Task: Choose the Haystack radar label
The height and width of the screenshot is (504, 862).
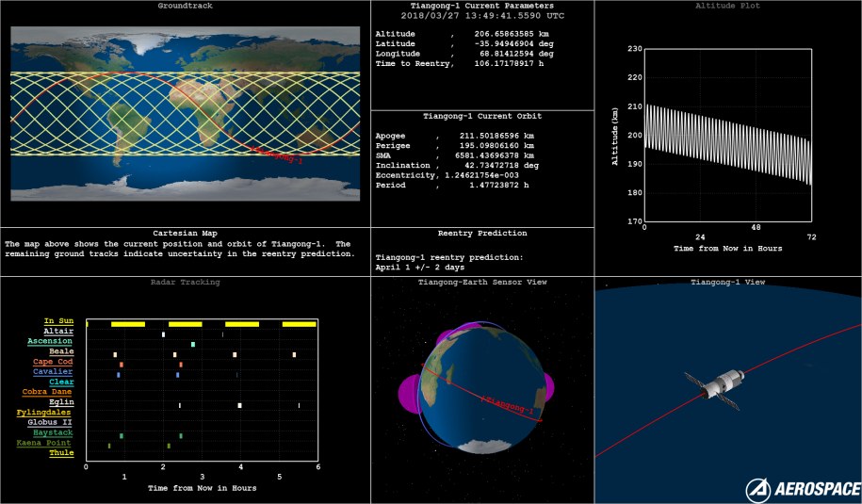Action: pyautogui.click(x=53, y=432)
